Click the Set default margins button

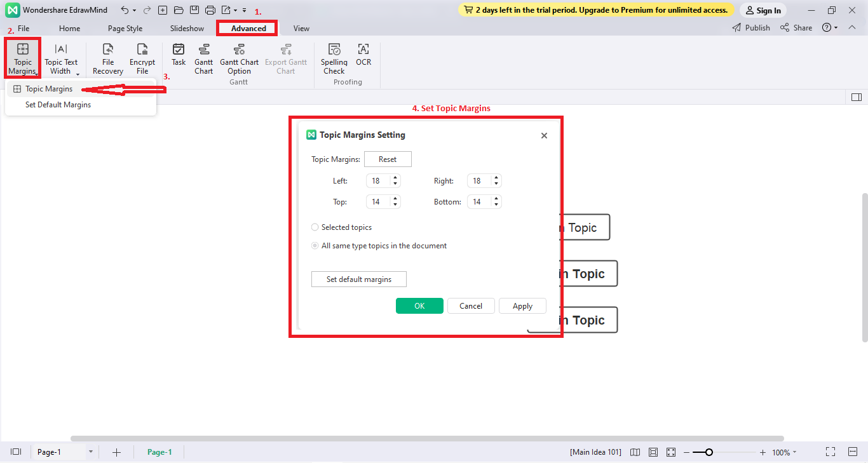click(359, 279)
